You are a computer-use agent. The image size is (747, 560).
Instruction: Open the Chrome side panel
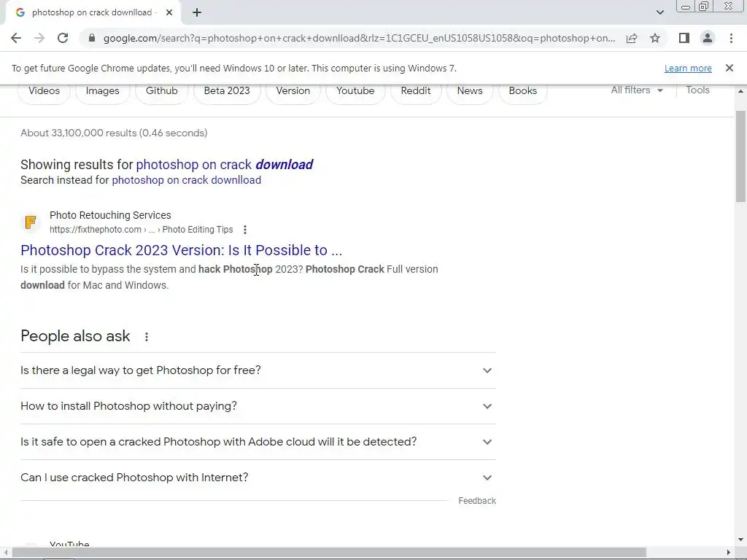684,38
